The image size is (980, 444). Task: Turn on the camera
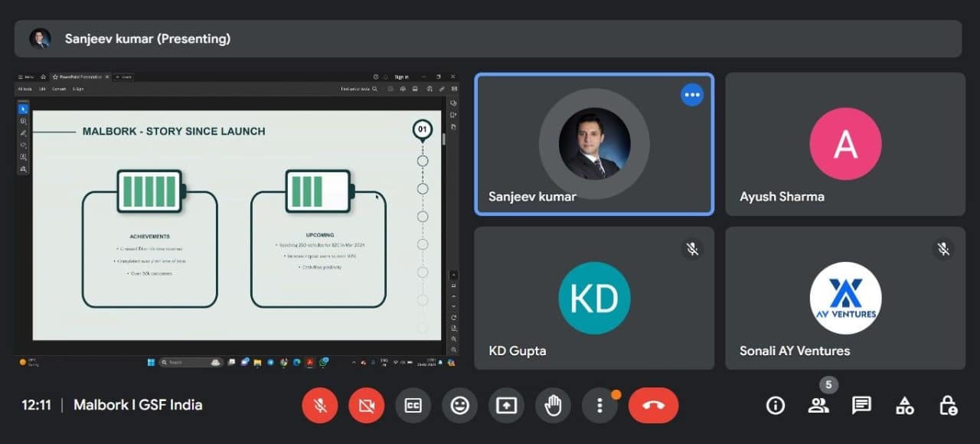(x=367, y=406)
